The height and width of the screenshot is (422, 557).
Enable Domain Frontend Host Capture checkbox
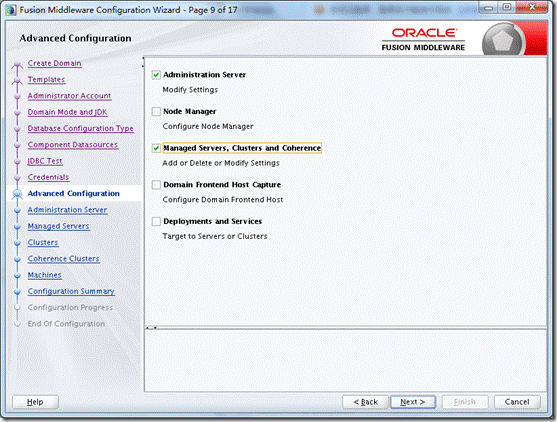(156, 185)
